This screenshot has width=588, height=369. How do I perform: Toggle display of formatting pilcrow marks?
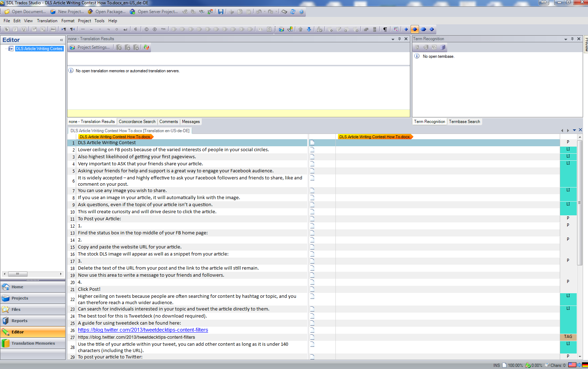pyautogui.click(x=385, y=29)
